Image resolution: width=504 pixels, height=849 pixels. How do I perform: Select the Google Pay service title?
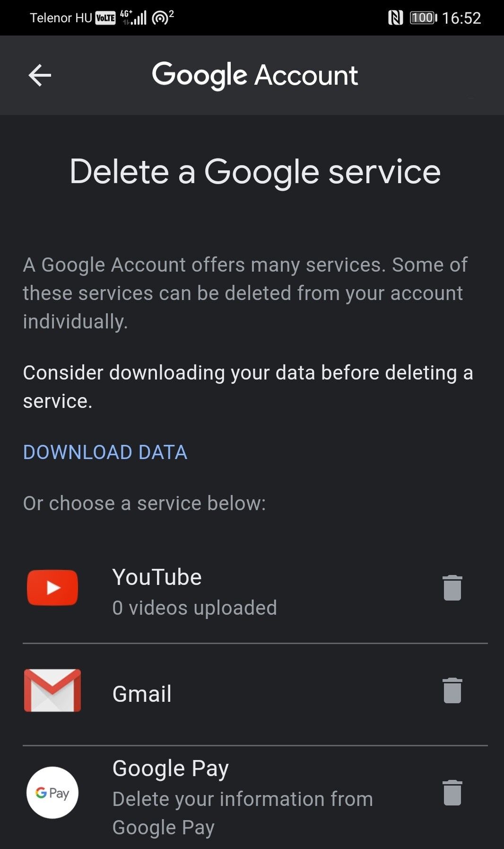(x=171, y=769)
